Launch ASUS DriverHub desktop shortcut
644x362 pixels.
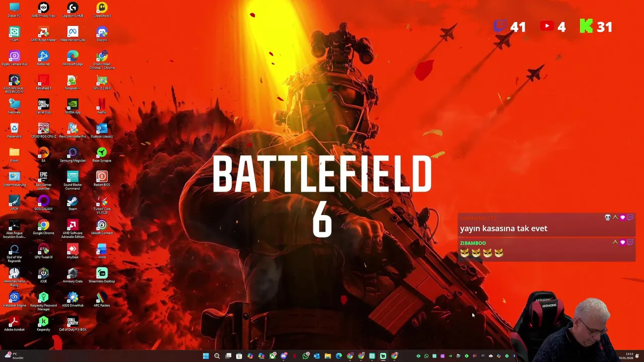click(72, 299)
